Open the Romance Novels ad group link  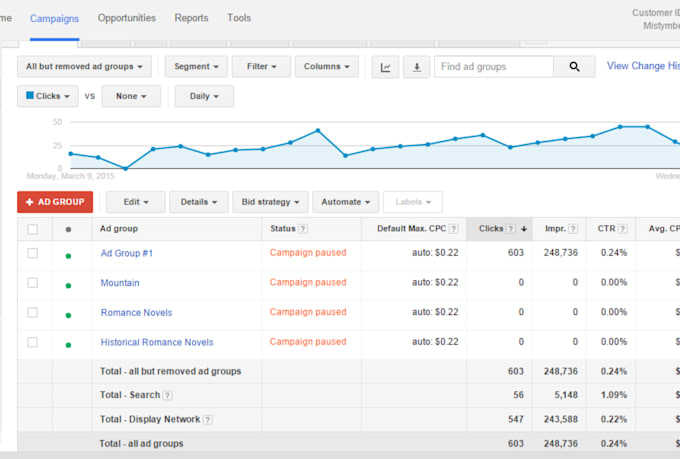tap(136, 313)
